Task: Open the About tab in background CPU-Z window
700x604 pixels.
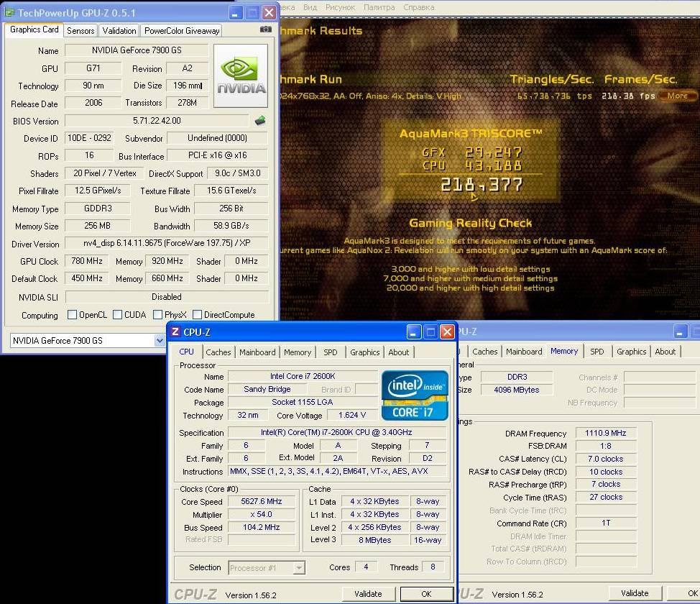Action: [666, 351]
